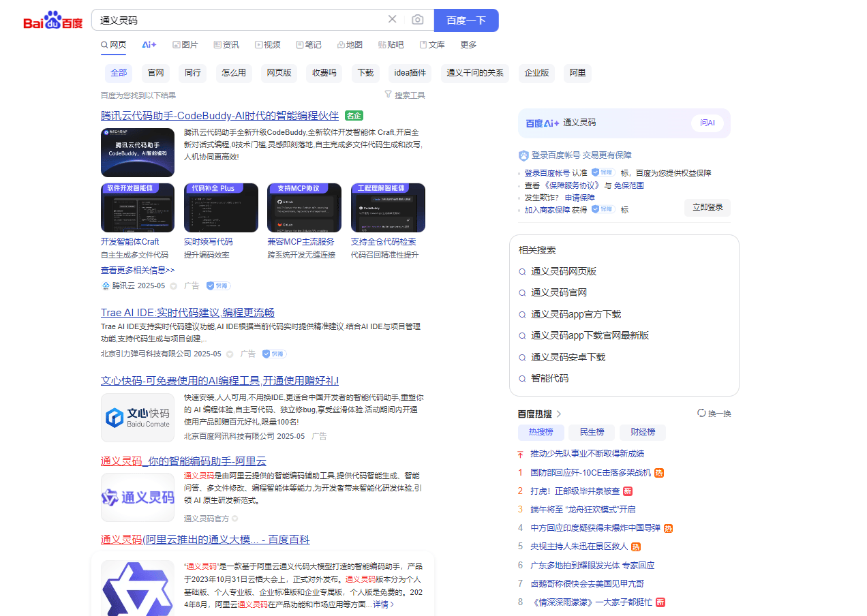
Task: Open the Trae AI IDE result title
Action: [187, 313]
